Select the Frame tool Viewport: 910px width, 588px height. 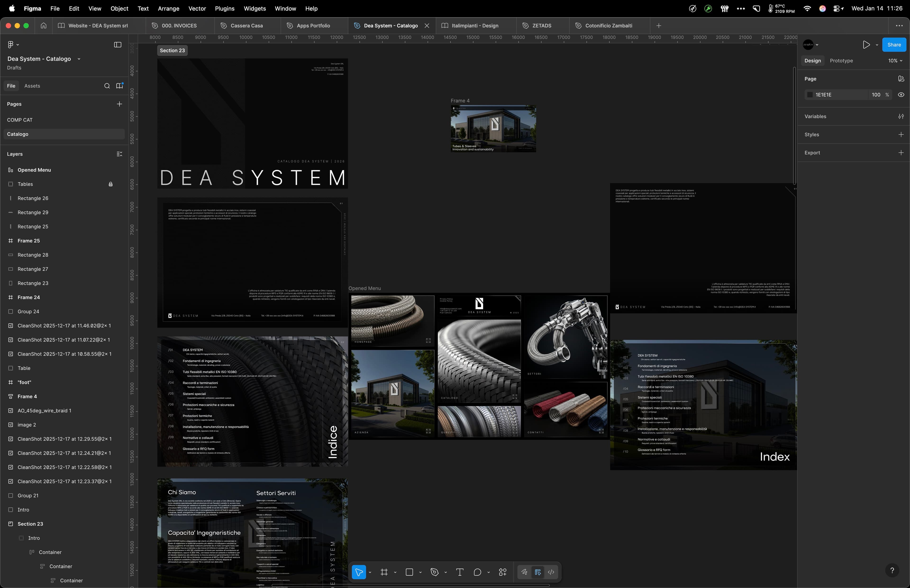coord(384,572)
